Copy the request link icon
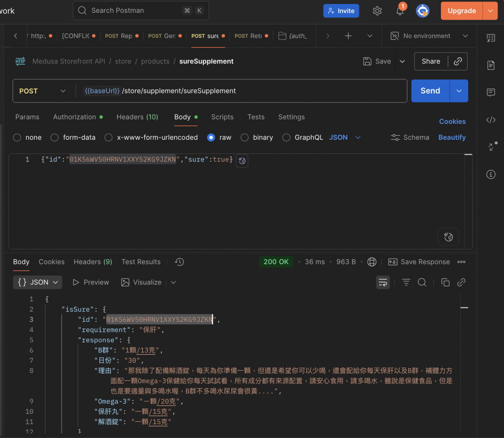 click(458, 62)
